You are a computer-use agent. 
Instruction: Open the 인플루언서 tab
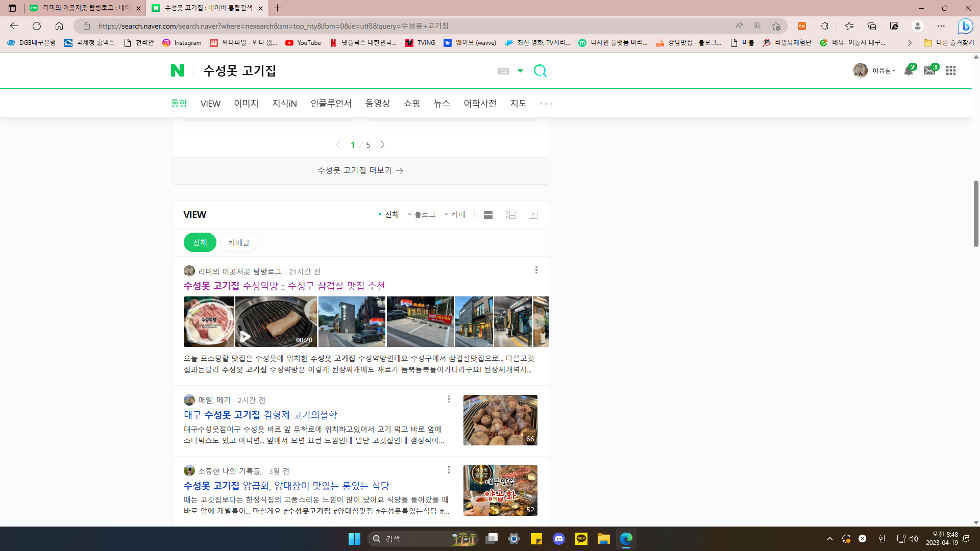[331, 103]
